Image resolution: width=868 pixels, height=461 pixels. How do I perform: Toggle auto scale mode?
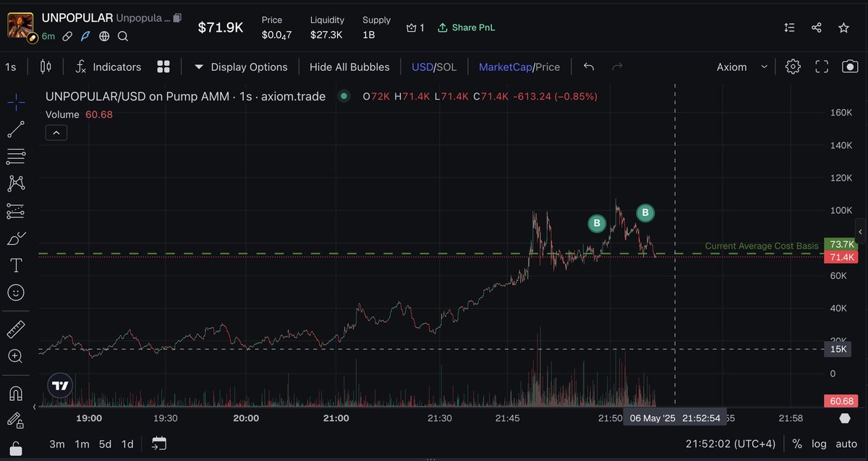point(846,444)
